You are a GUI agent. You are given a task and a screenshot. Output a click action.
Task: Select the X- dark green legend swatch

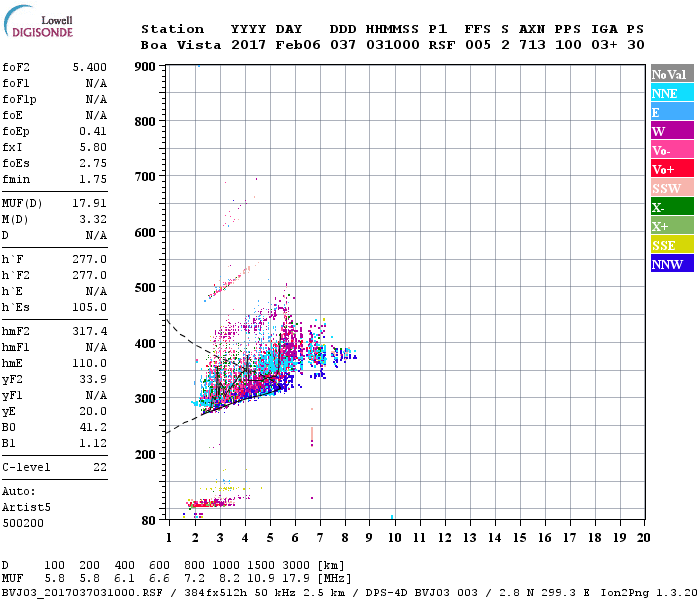click(x=672, y=207)
